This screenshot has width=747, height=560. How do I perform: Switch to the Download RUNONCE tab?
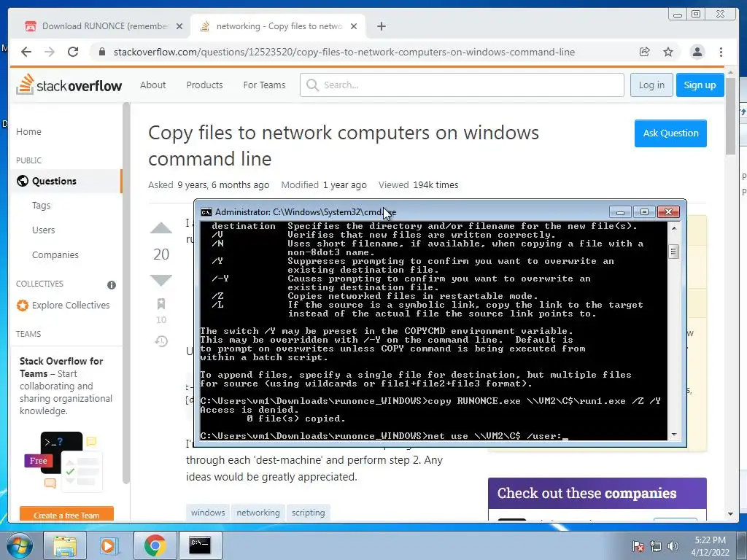pyautogui.click(x=104, y=26)
